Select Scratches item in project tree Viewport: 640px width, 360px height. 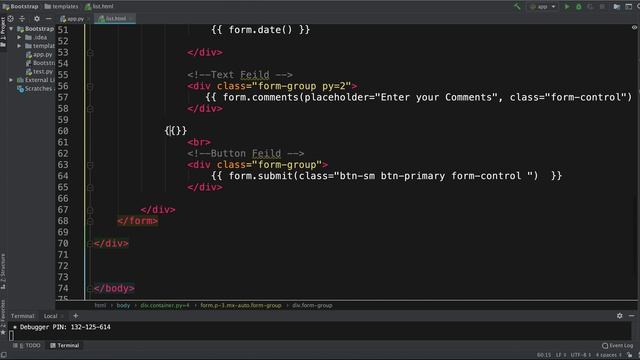coord(35,89)
